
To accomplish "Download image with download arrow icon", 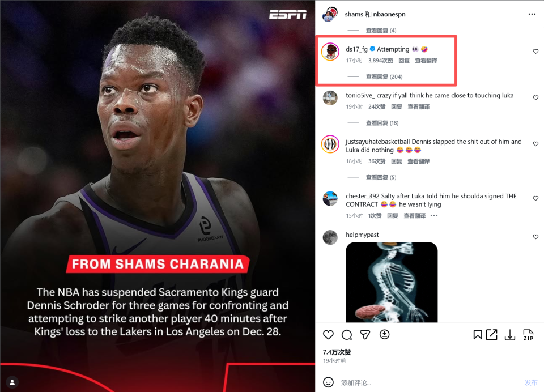I will pos(509,335).
